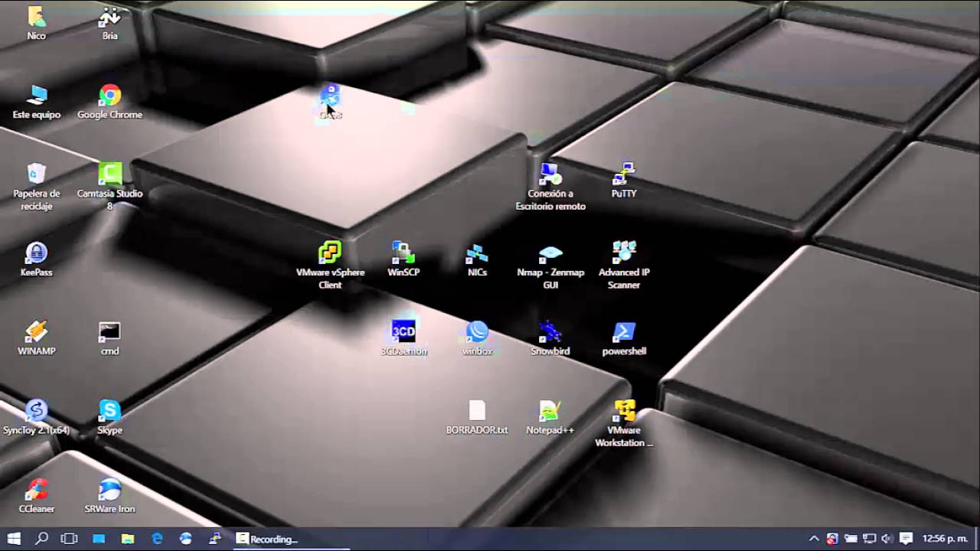
Task: Click the blue taskbar icon left of File Explorer
Action: pos(99,539)
